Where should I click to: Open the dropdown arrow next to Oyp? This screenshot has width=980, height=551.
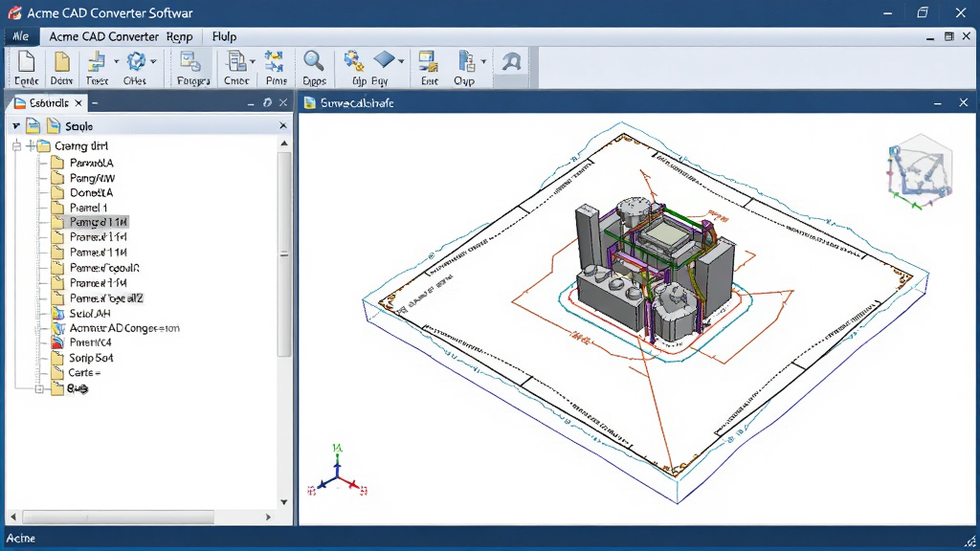(x=483, y=61)
